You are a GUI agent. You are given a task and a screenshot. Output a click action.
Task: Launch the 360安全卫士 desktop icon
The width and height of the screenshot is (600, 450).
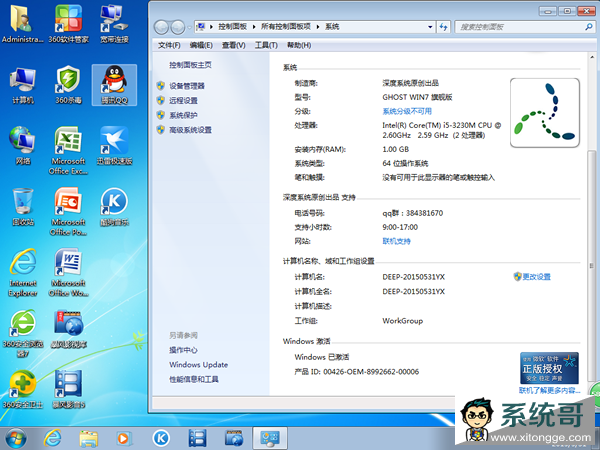click(23, 390)
